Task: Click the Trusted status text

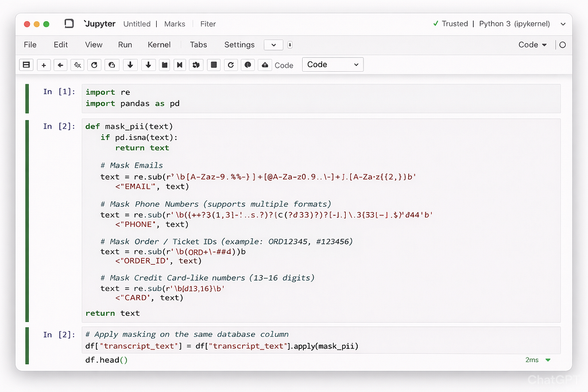Action: pos(455,24)
